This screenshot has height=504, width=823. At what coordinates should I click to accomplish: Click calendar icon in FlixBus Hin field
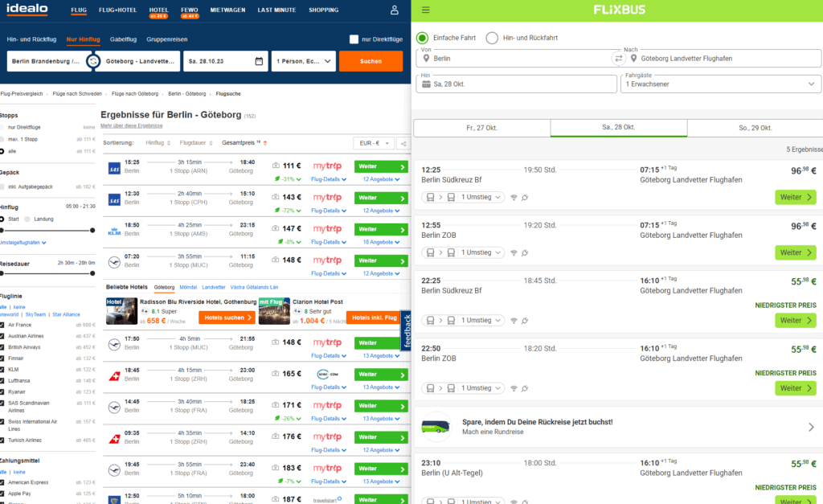click(426, 84)
